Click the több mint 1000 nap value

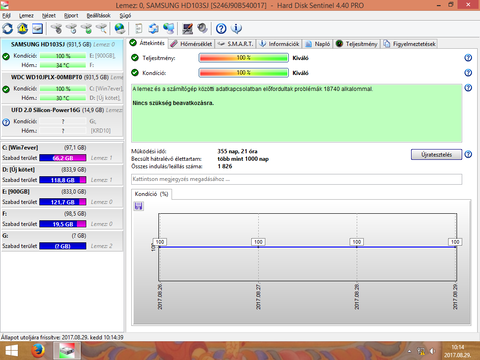coord(243,159)
